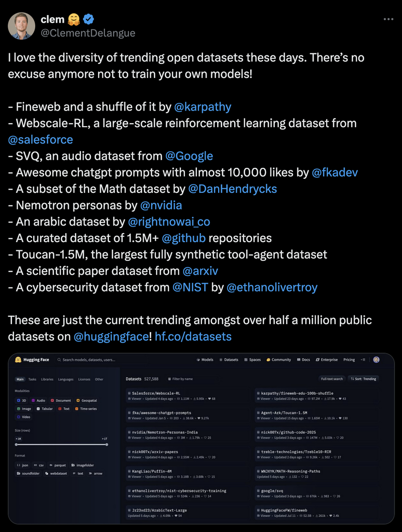This screenshot has width=402, height=532.
Task: Open the Community section
Action: point(280,360)
